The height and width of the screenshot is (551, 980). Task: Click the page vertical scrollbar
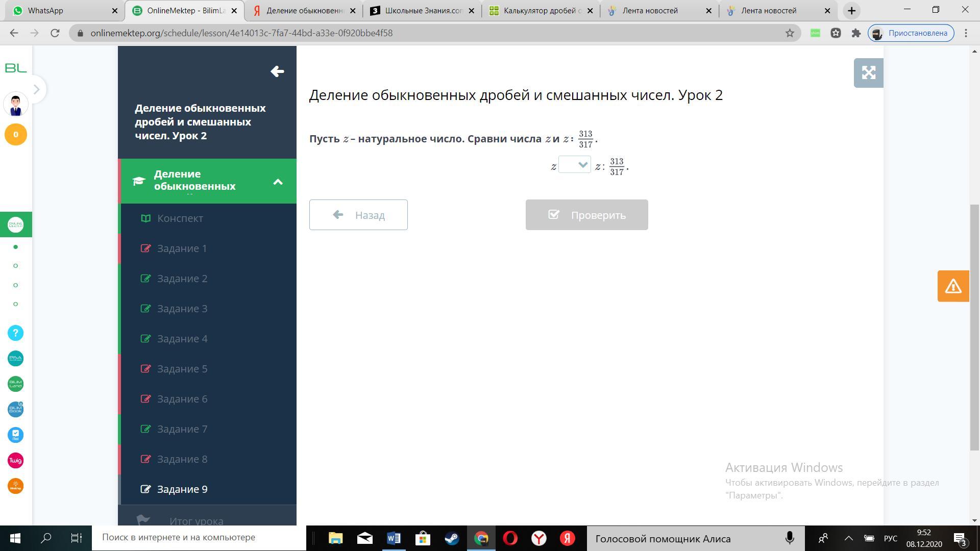[974, 327]
